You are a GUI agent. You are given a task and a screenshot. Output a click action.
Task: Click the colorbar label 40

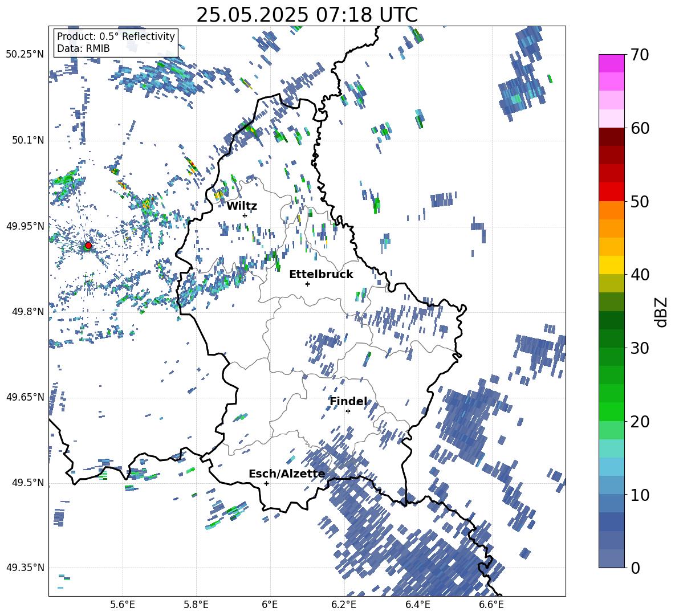click(x=640, y=275)
